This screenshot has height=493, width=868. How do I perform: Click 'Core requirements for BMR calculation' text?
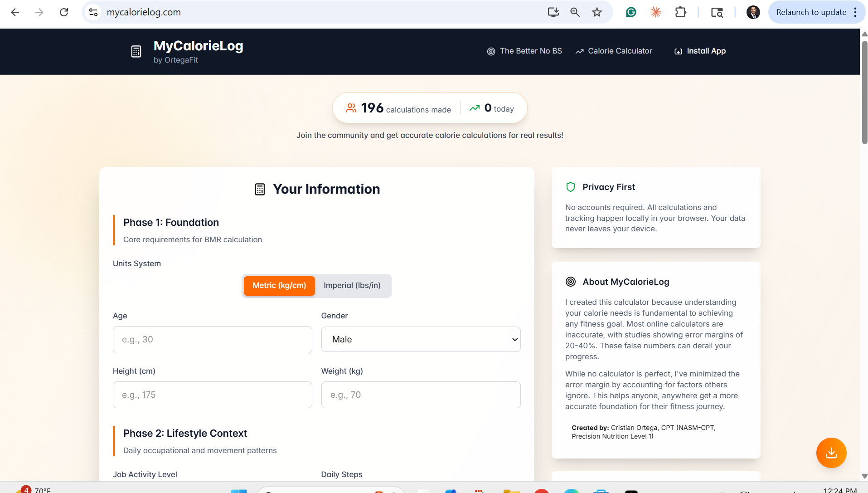click(193, 239)
